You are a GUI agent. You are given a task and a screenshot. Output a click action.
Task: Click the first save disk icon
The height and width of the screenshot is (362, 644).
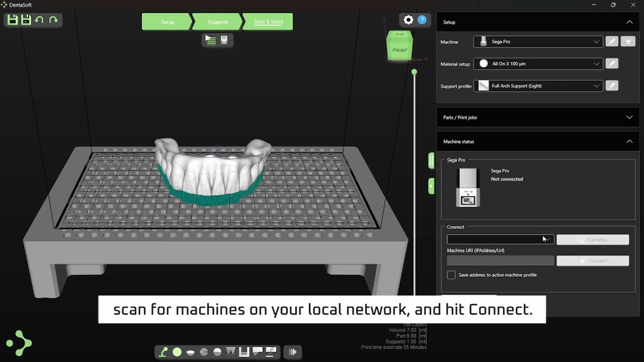13,20
